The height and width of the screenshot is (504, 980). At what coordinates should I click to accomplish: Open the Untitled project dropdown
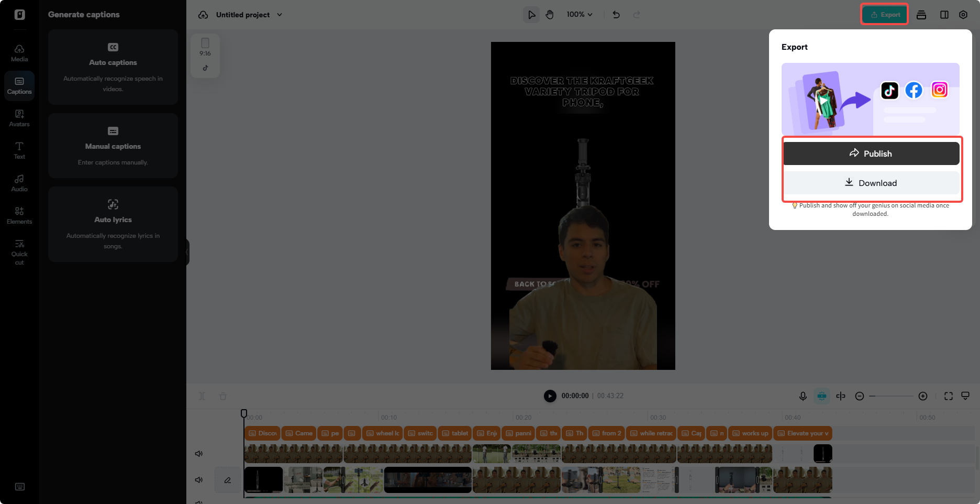pos(249,15)
